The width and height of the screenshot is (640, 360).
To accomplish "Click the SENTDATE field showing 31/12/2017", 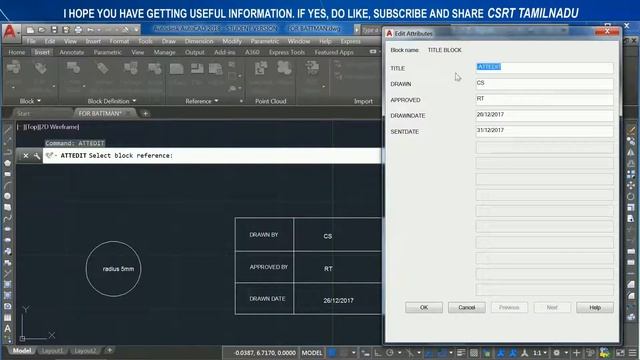I will tap(544, 131).
